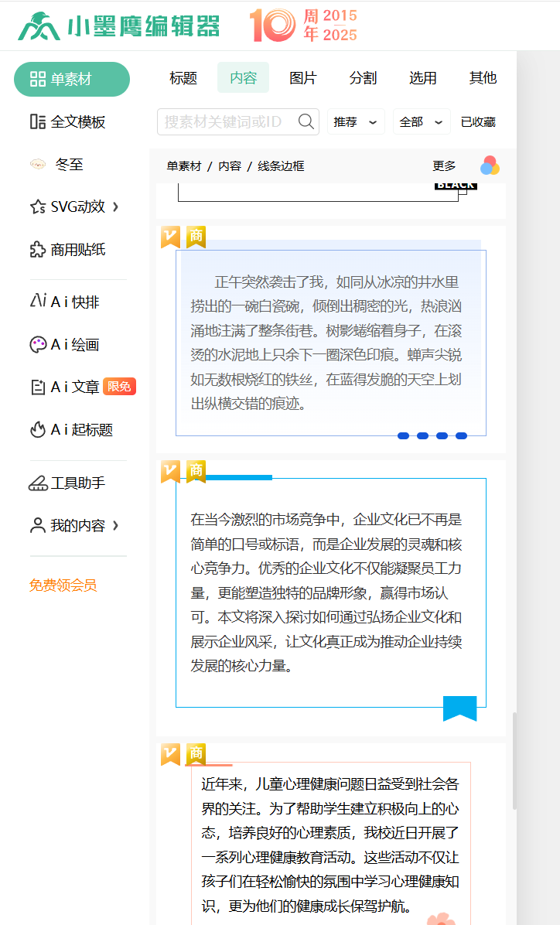Click the material keyword search field
Image resolution: width=560 pixels, height=925 pixels.
click(x=224, y=121)
